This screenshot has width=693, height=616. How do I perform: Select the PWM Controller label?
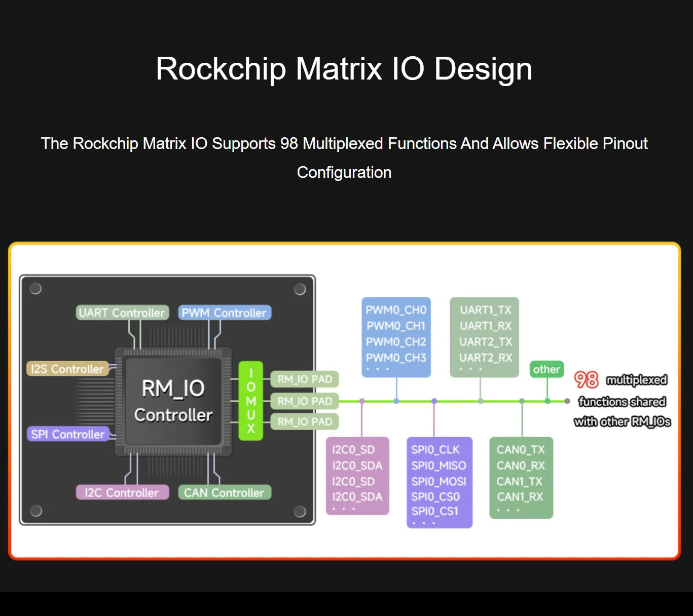click(225, 313)
